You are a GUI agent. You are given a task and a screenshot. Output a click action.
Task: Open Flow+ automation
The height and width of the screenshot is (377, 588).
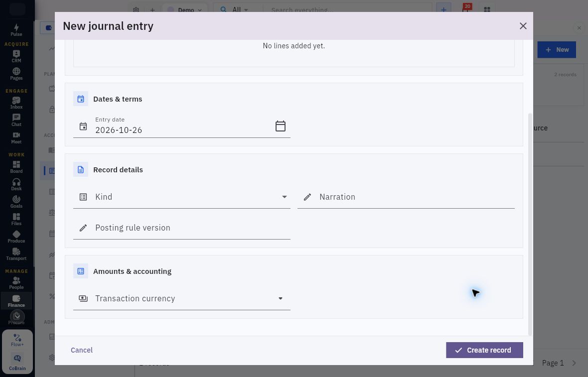point(17,340)
